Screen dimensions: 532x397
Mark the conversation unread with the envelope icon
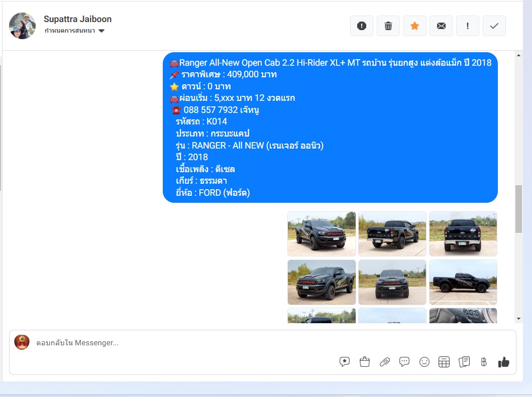[x=441, y=26]
